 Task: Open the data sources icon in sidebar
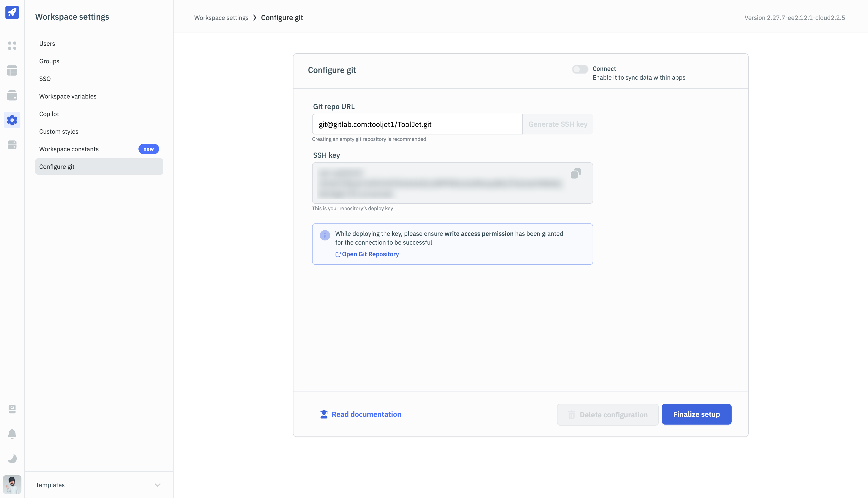[x=12, y=95]
